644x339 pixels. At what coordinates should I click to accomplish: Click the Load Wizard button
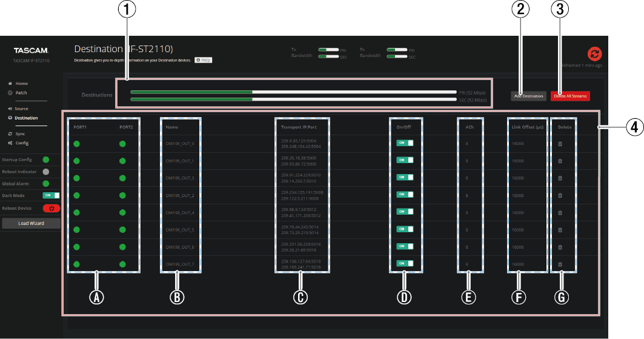pyautogui.click(x=32, y=223)
